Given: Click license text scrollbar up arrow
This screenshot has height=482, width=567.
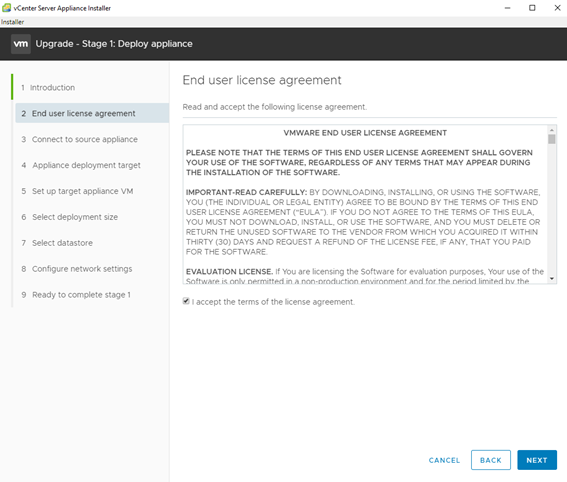Looking at the screenshot, I should tap(552, 130).
